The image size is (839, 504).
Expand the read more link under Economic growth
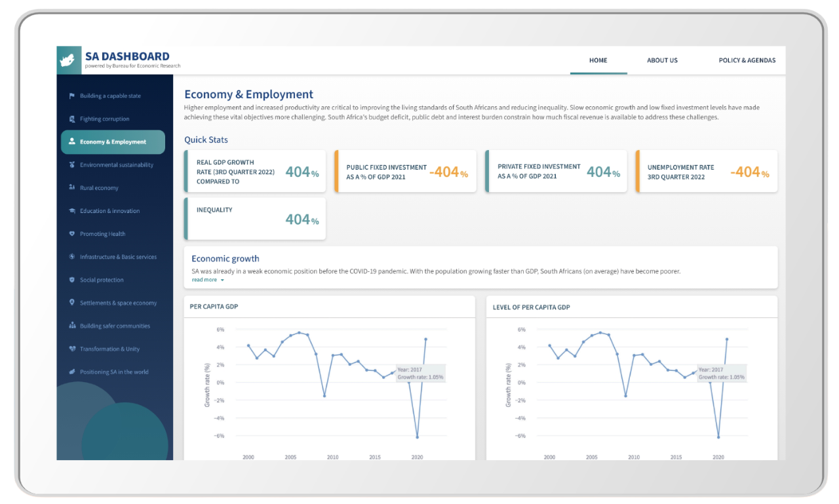[208, 280]
